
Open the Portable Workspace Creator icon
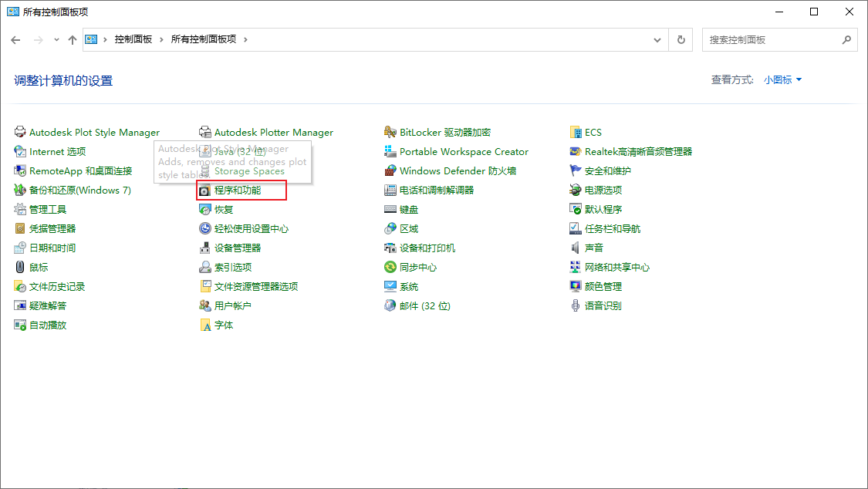pyautogui.click(x=390, y=152)
